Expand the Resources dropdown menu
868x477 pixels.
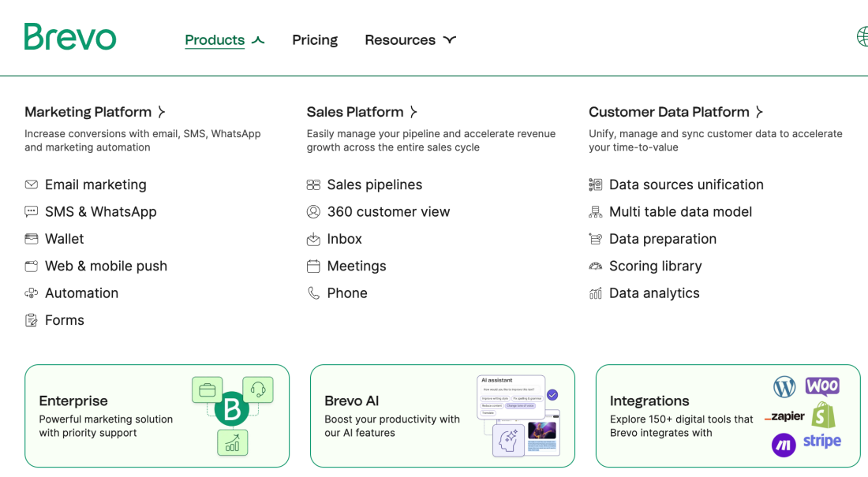pyautogui.click(x=410, y=40)
